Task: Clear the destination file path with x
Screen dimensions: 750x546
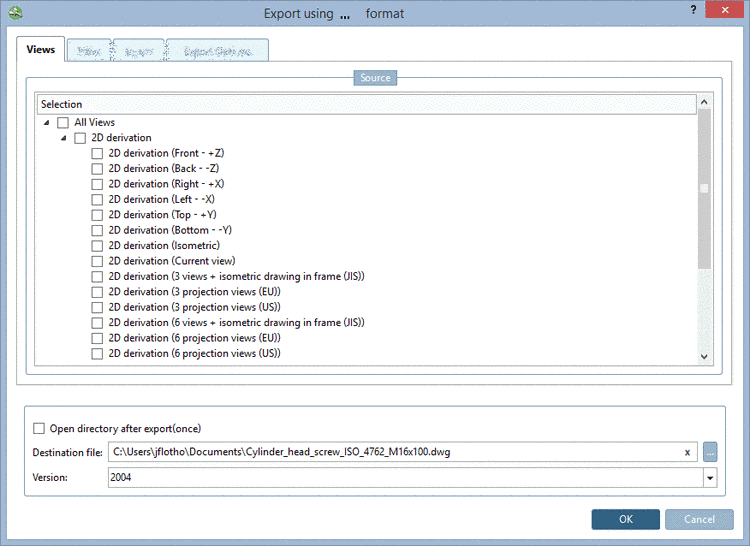Action: pos(687,452)
